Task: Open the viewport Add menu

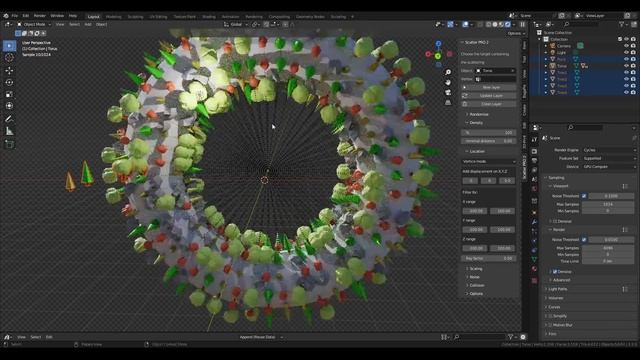Action: [x=88, y=24]
